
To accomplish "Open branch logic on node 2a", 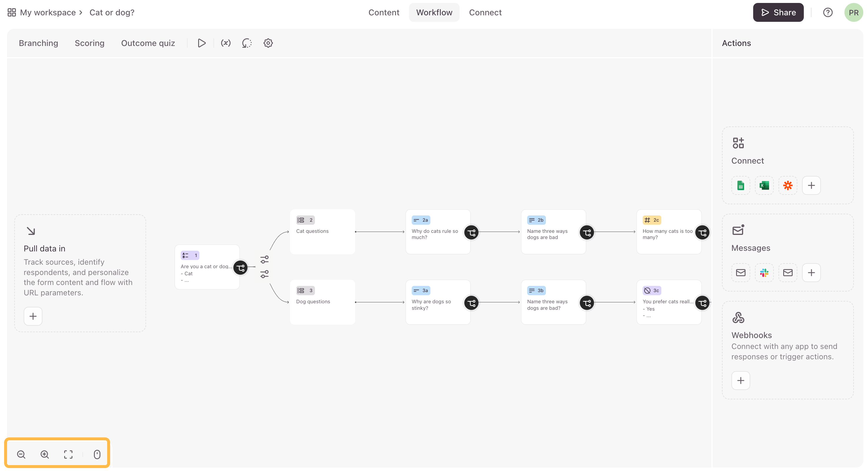I will (471, 233).
